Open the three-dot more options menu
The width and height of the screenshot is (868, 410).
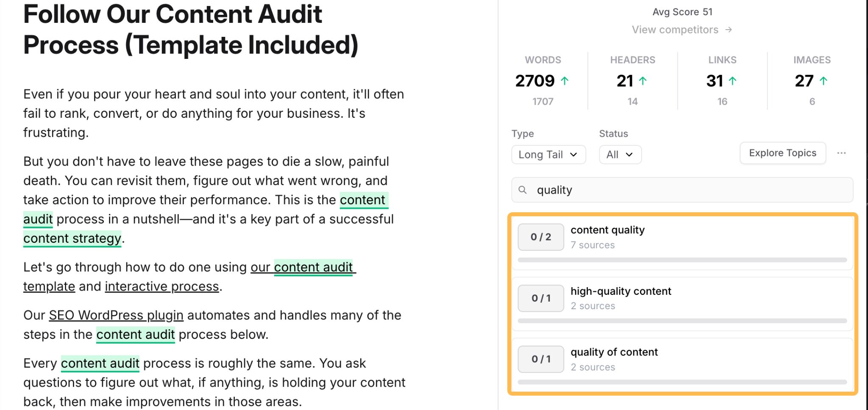[x=841, y=153]
